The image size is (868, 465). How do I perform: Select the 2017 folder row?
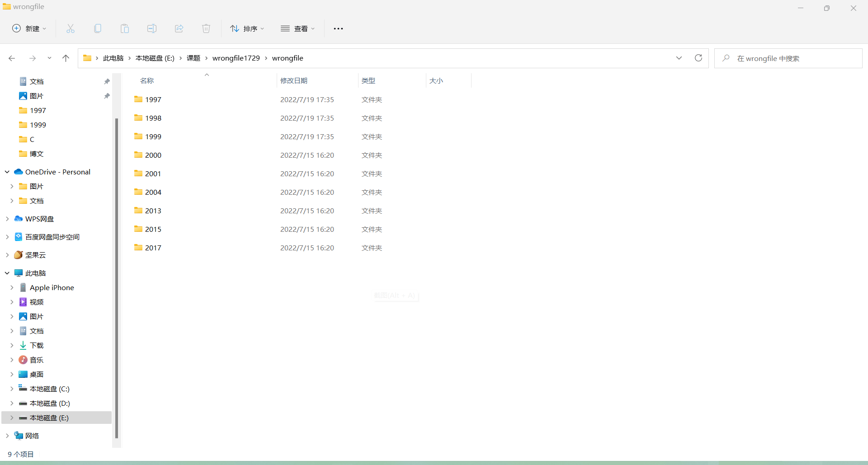(301, 248)
